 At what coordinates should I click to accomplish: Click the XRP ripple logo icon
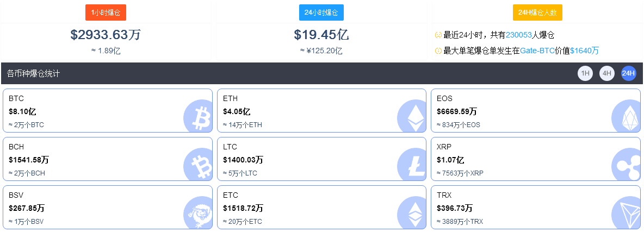point(626,164)
